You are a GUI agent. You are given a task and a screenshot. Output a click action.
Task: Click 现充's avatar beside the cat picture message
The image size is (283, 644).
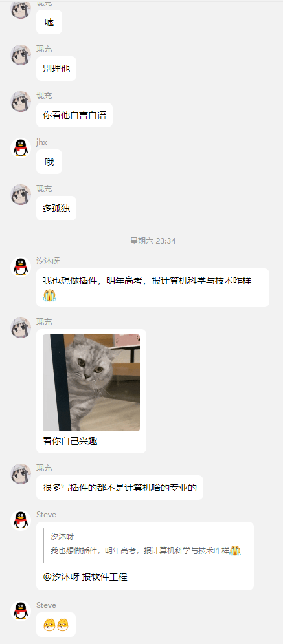tap(21, 328)
